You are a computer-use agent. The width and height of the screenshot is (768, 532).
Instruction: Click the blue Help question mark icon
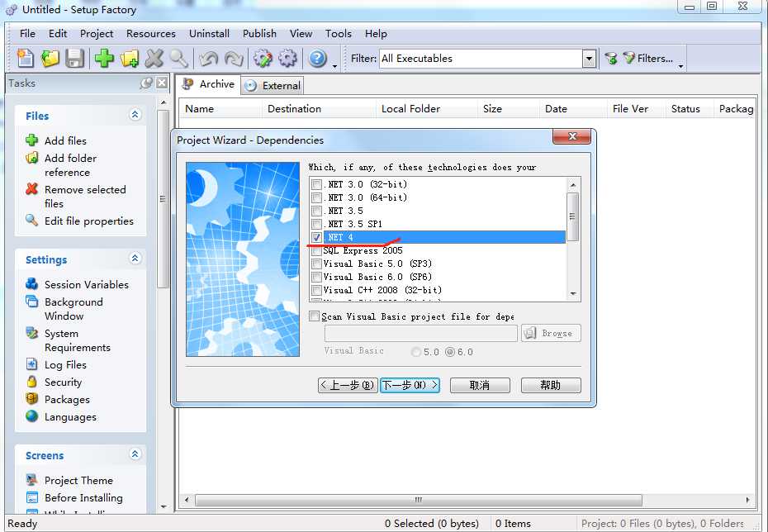point(317,59)
